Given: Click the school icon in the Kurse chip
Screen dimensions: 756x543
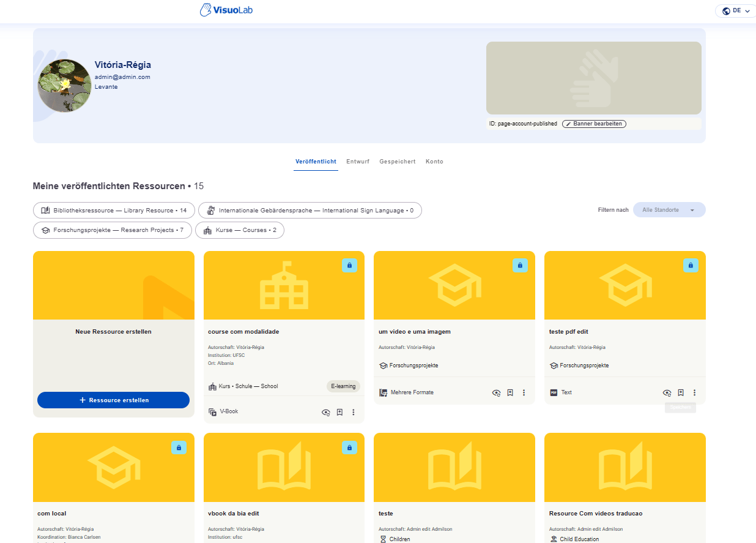Looking at the screenshot, I should (208, 230).
